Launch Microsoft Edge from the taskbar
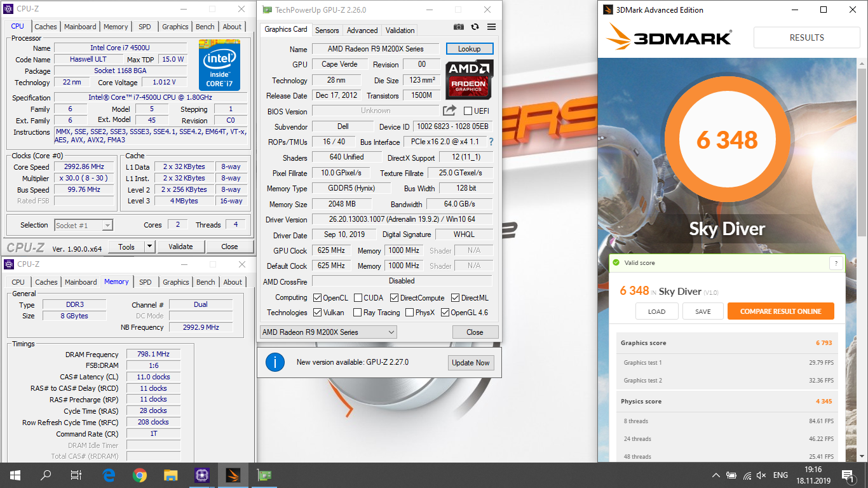 [109, 475]
